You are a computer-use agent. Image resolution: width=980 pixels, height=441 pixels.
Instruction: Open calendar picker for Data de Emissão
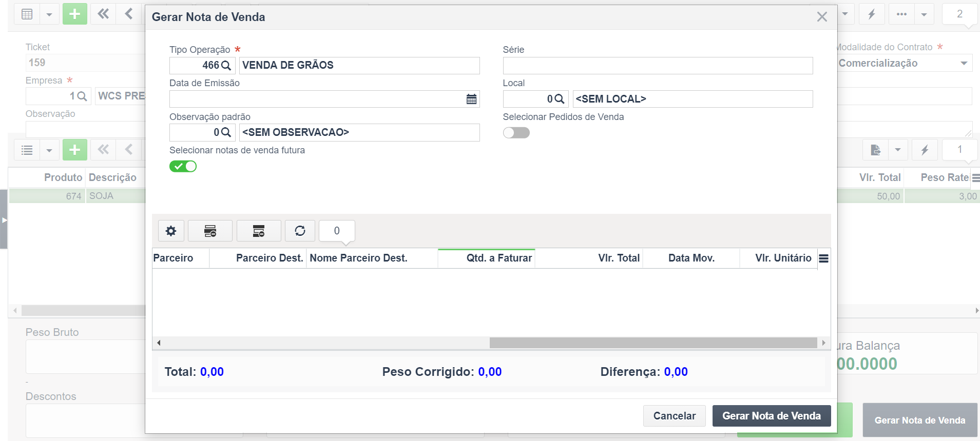pos(471,99)
